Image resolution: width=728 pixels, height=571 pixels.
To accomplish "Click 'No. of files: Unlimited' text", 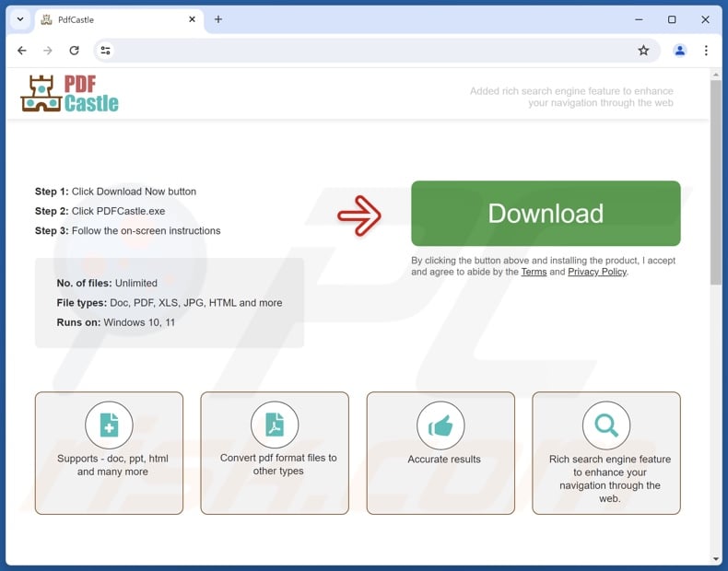I will tap(107, 283).
